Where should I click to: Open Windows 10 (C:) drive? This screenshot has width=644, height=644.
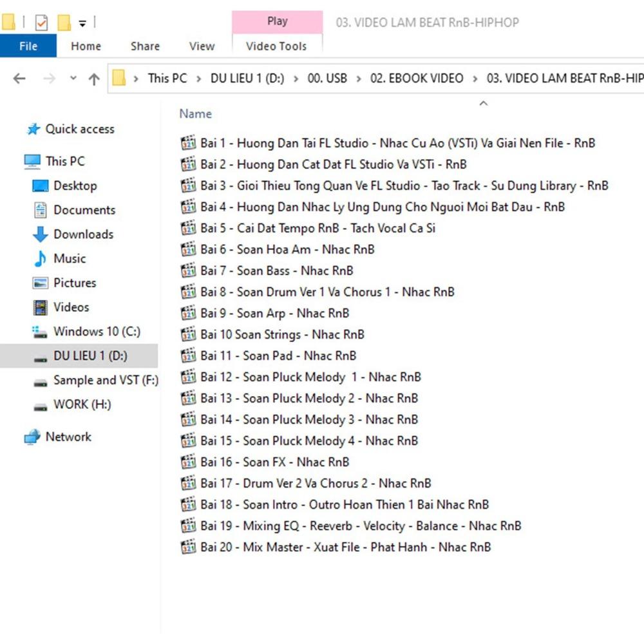point(97,331)
